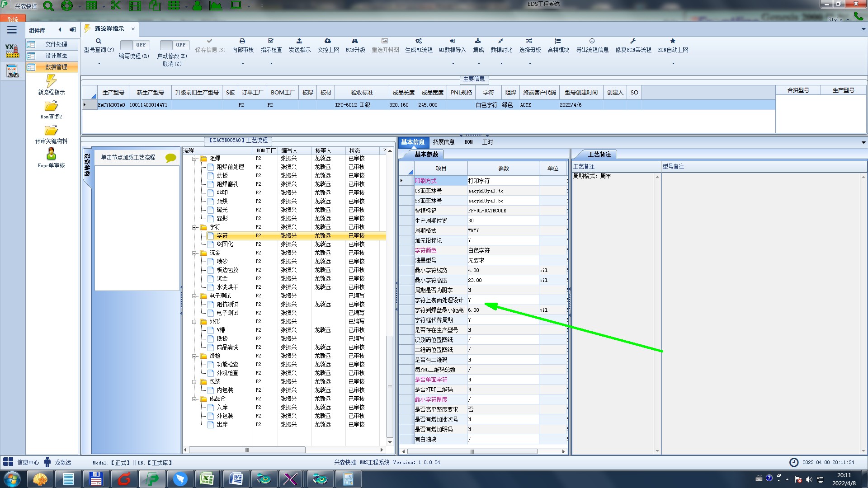Switch to the 拓展信息 tab

pos(443,142)
